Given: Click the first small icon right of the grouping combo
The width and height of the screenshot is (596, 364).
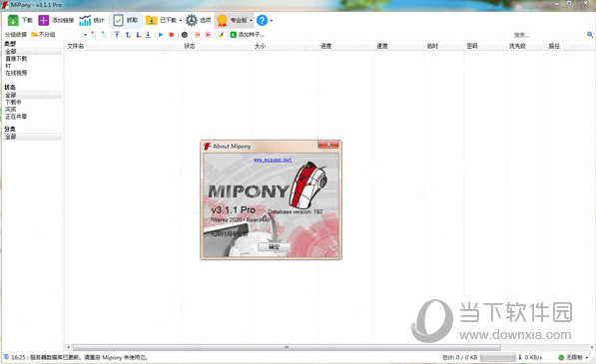Looking at the screenshot, I should coord(93,35).
